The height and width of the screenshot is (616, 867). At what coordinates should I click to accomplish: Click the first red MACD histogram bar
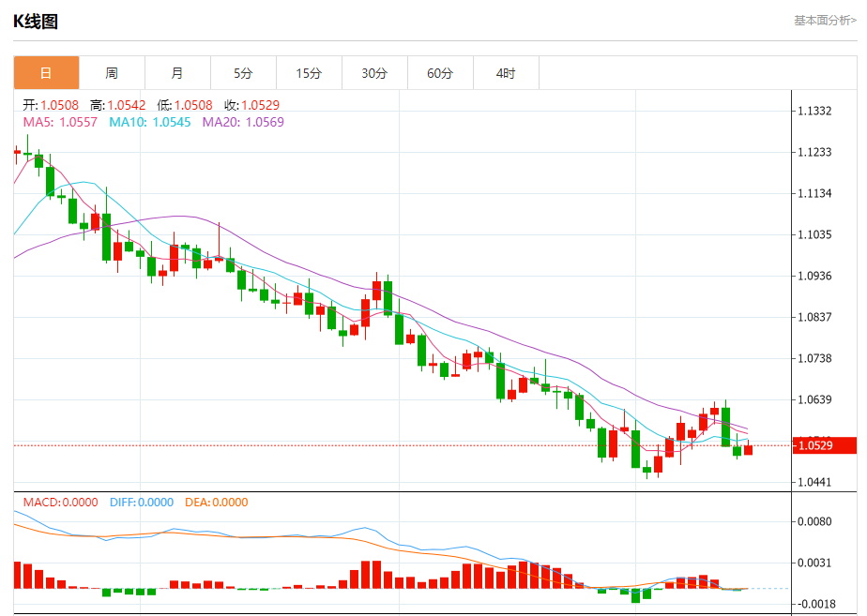click(17, 575)
